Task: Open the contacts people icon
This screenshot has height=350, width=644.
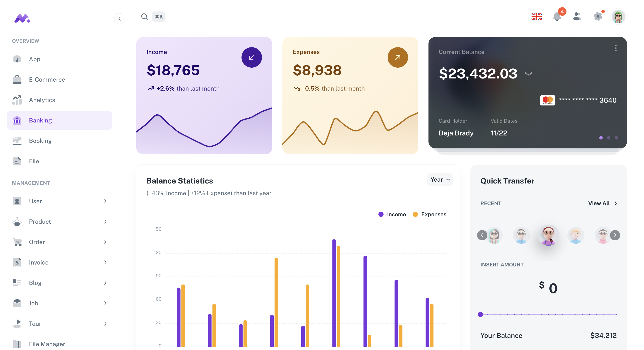Action: point(577,17)
